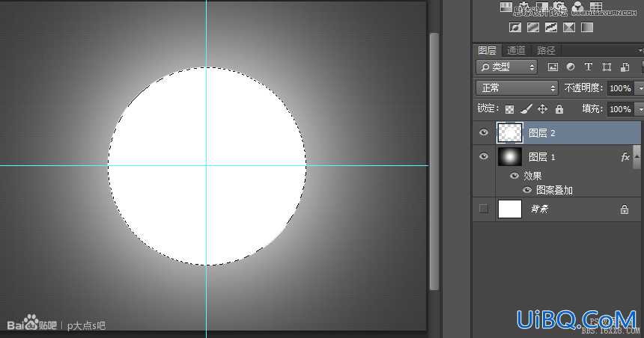This screenshot has height=338, width=644.
Task: Lock layer position with move icon
Action: pyautogui.click(x=543, y=108)
